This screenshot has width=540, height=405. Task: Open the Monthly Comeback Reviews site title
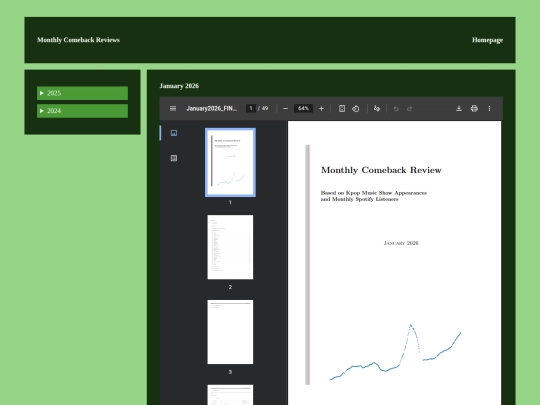[x=79, y=40]
